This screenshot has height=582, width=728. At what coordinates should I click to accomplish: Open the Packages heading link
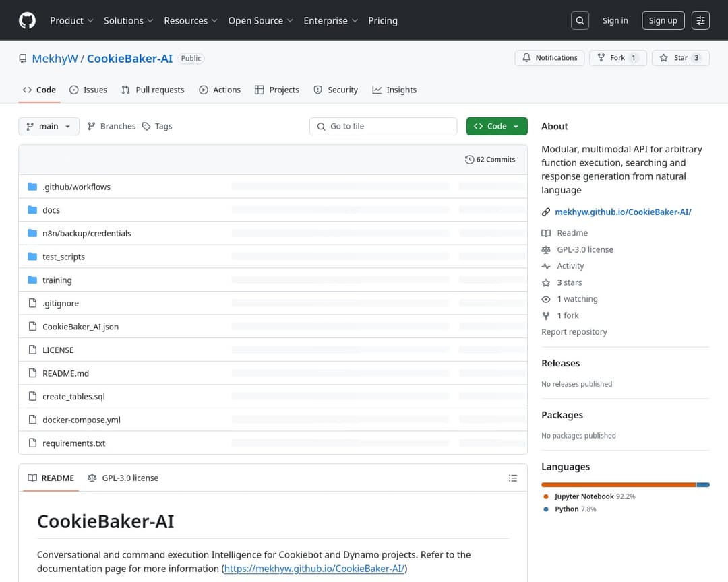pos(562,416)
